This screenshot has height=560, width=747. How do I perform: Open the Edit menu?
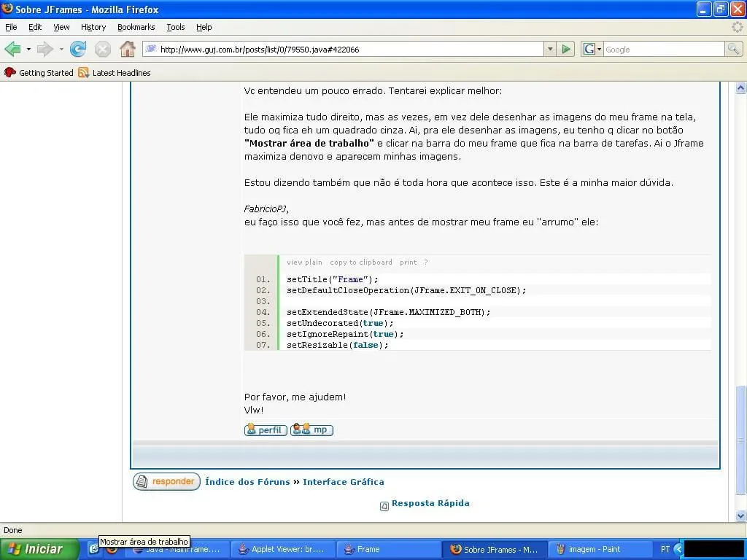35,27
